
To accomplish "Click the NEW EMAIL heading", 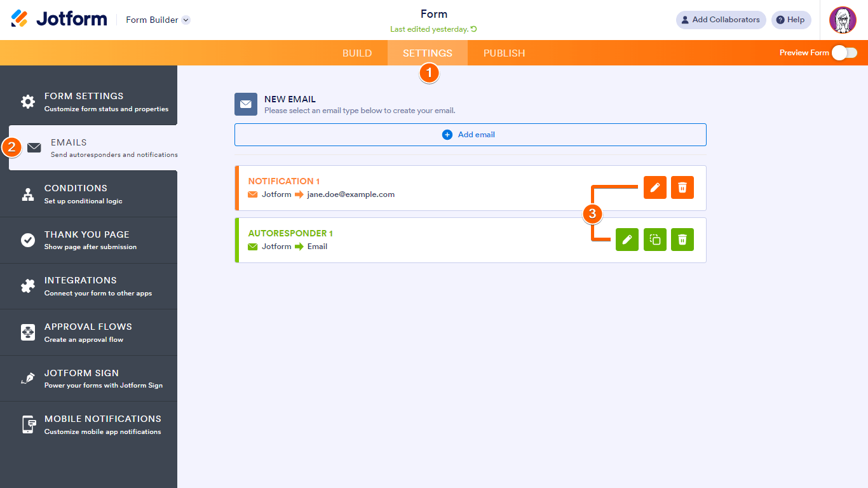I will click(x=290, y=99).
